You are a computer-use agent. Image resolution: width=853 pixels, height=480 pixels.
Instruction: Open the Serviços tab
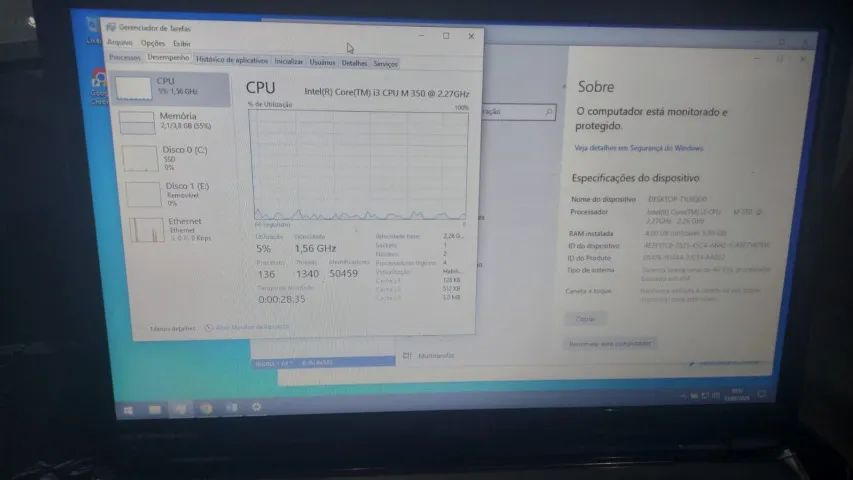pyautogui.click(x=385, y=64)
